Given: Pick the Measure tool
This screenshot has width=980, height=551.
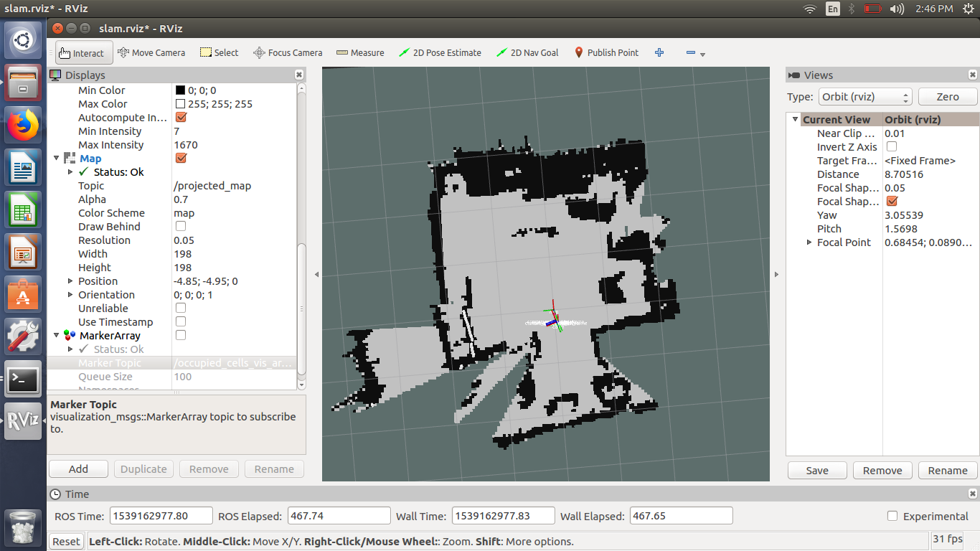Looking at the screenshot, I should pos(359,52).
